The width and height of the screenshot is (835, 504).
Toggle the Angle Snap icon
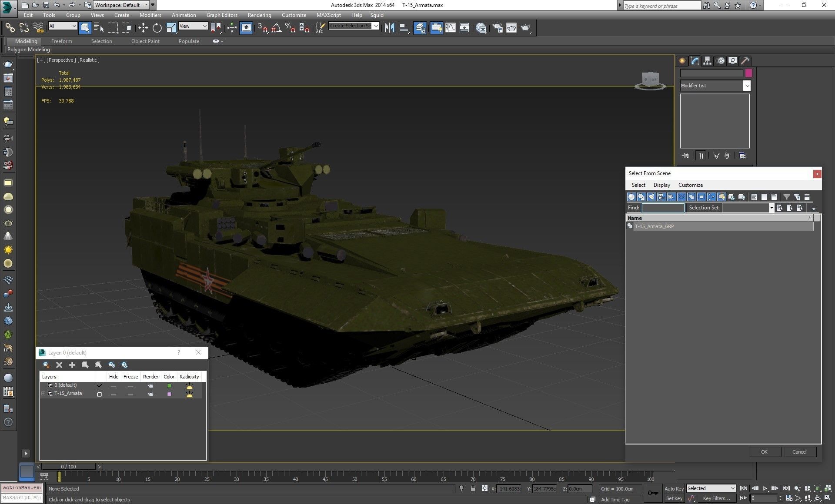276,28
